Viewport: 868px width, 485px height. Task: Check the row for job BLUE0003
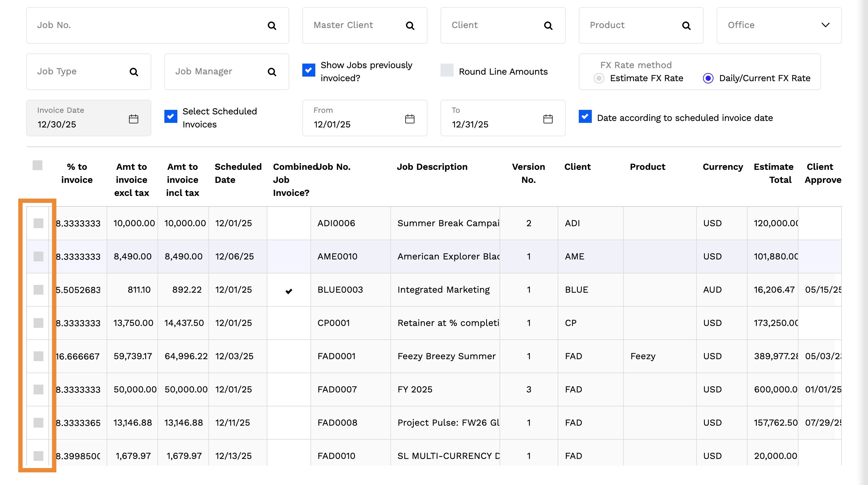pos(38,290)
